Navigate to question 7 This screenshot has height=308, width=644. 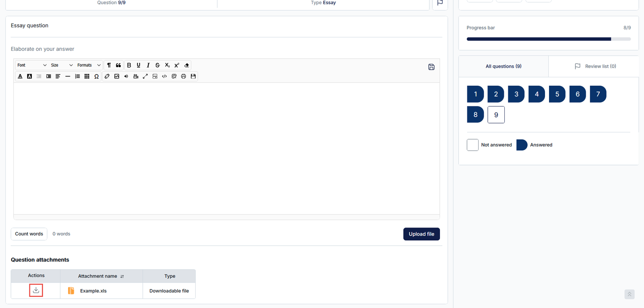tap(598, 94)
